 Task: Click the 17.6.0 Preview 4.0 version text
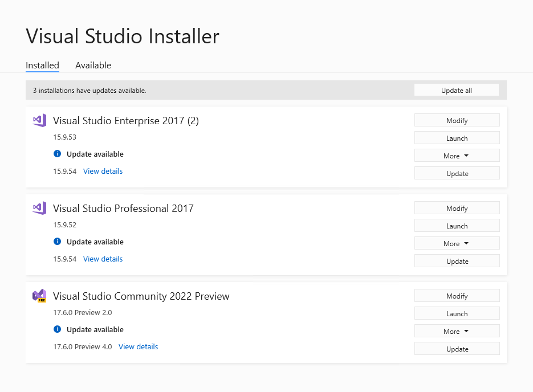pyautogui.click(x=83, y=347)
